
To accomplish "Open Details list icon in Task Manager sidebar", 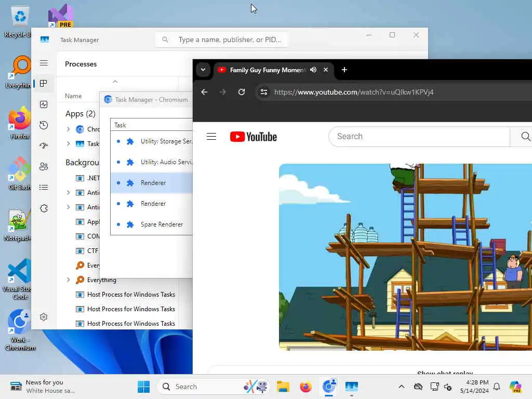I will pyautogui.click(x=44, y=187).
